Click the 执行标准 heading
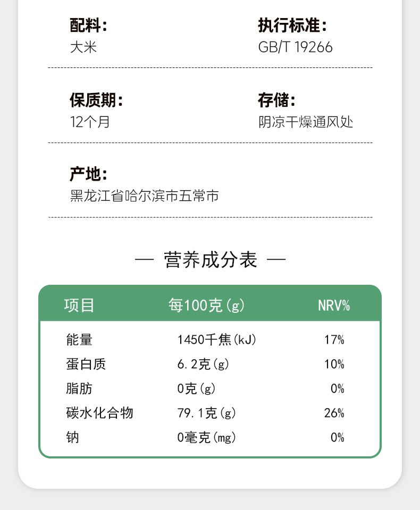 click(x=292, y=25)
